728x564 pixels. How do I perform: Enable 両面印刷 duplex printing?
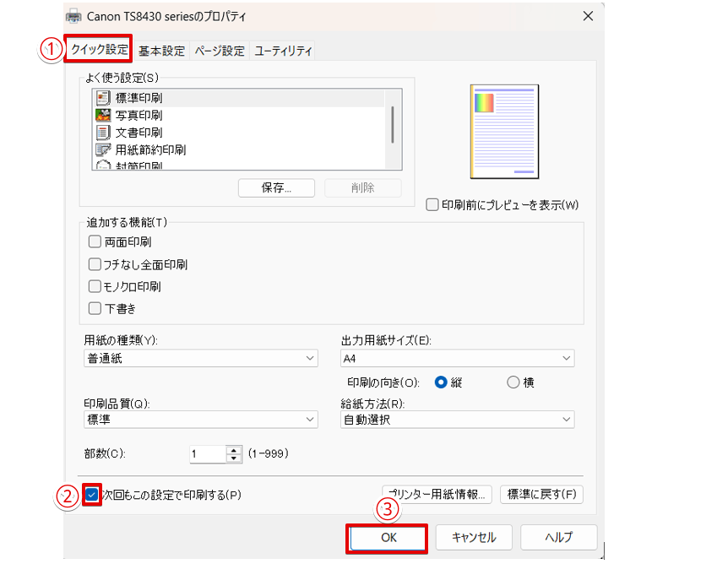(95, 241)
